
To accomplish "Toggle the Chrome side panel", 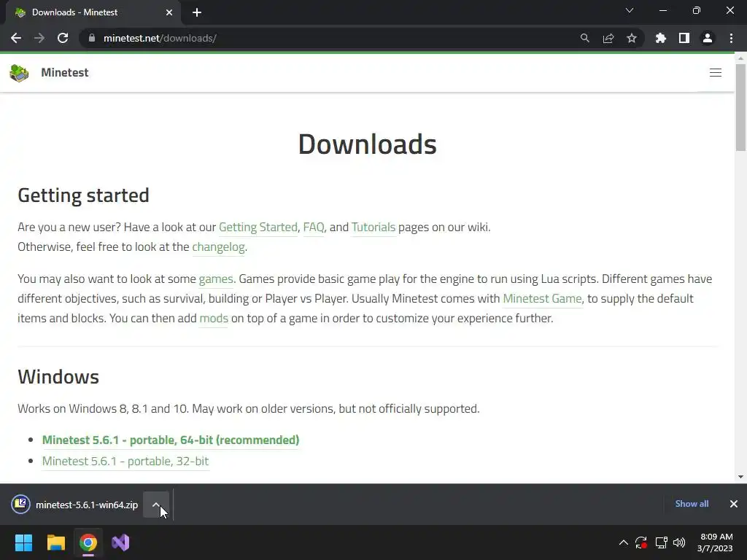I will [x=684, y=38].
